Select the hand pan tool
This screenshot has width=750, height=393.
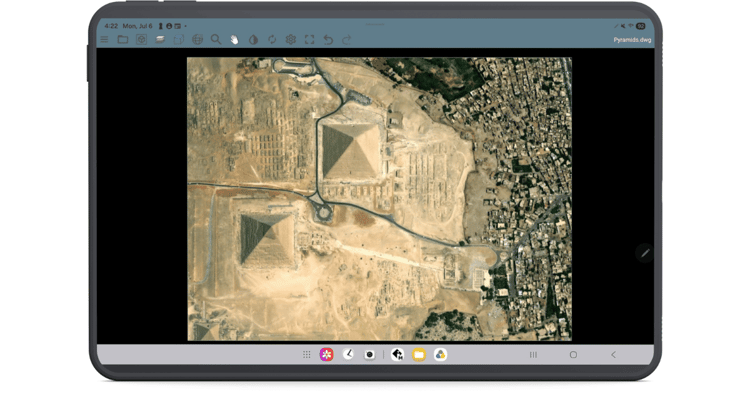[234, 40]
